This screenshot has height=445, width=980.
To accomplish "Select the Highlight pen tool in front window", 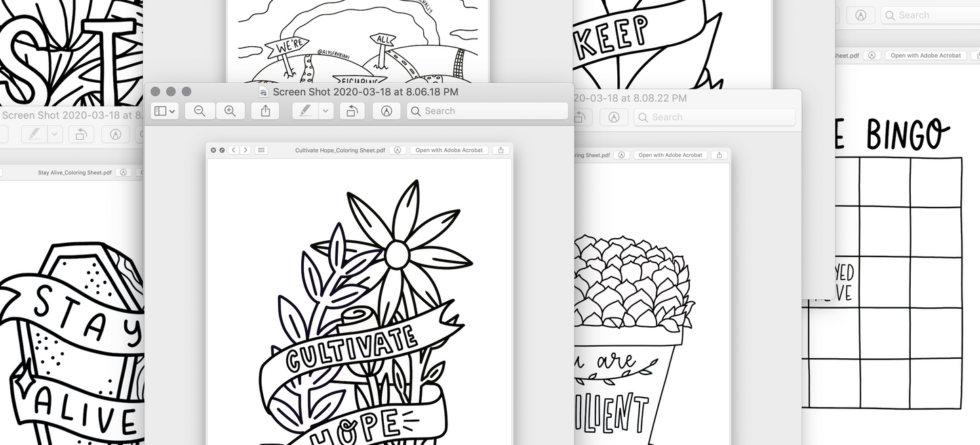I will point(306,111).
